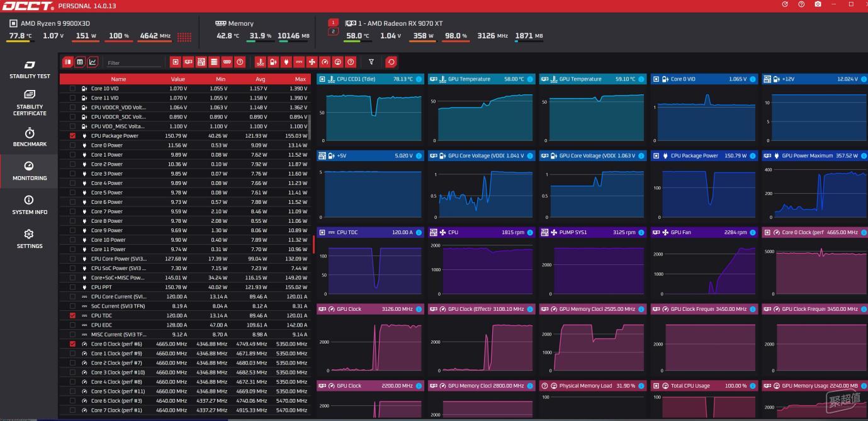Click the Total CPU Usage graph title
The width and height of the screenshot is (868, 421).
tap(690, 386)
